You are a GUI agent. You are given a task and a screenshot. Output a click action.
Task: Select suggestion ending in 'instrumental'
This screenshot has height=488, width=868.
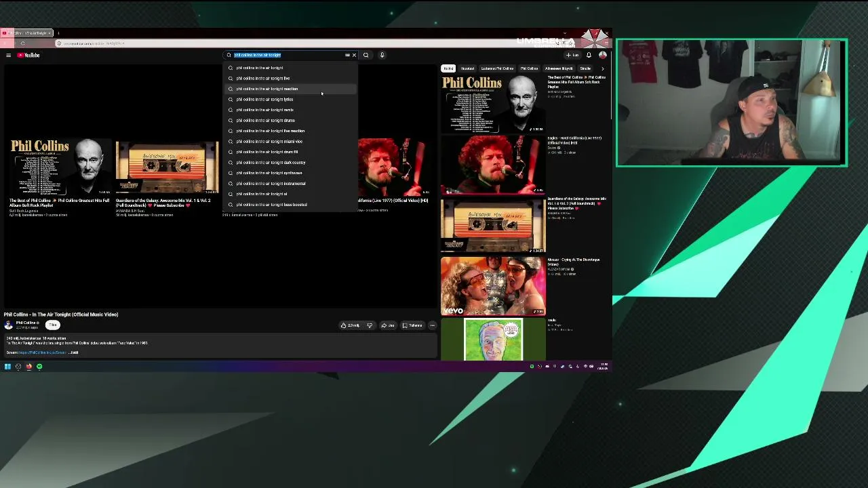[x=290, y=183]
